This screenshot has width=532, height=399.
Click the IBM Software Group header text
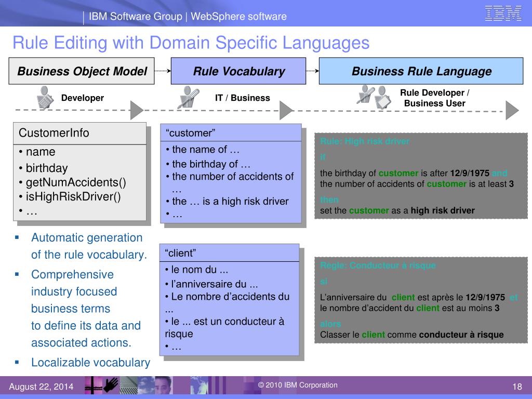[136, 16]
